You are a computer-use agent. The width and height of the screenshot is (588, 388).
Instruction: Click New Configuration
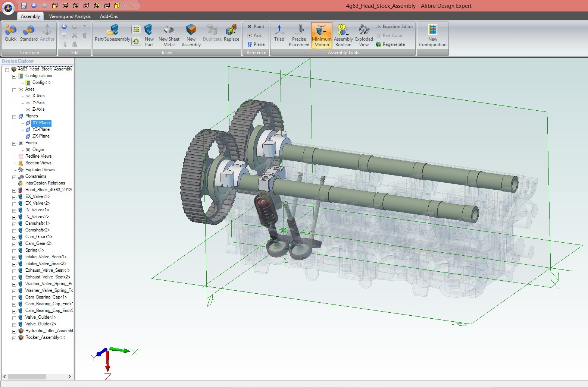(432, 35)
